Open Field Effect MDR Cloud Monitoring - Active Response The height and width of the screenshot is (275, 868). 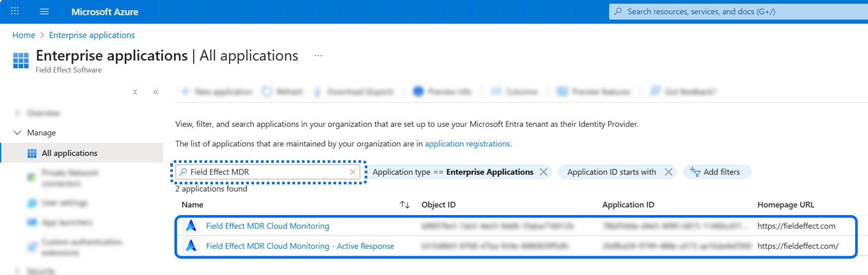(x=300, y=246)
